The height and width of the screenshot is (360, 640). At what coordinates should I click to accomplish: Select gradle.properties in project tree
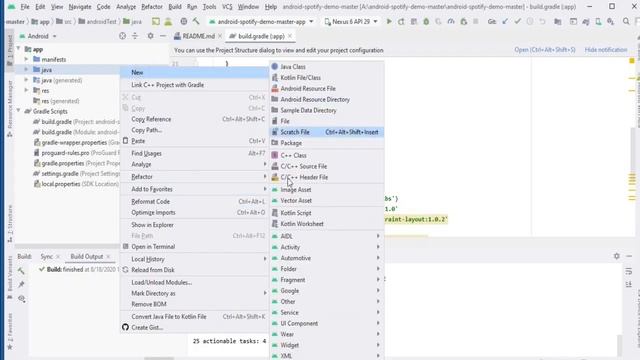tap(76, 163)
